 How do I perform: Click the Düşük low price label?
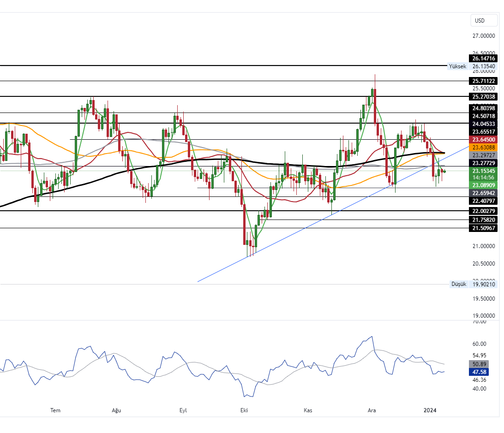(x=458, y=284)
